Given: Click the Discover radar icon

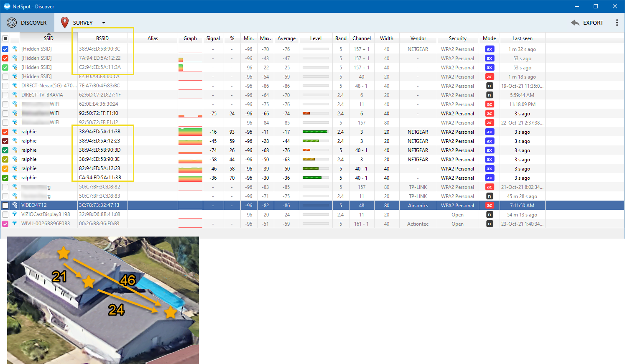Looking at the screenshot, I should click(x=12, y=23).
